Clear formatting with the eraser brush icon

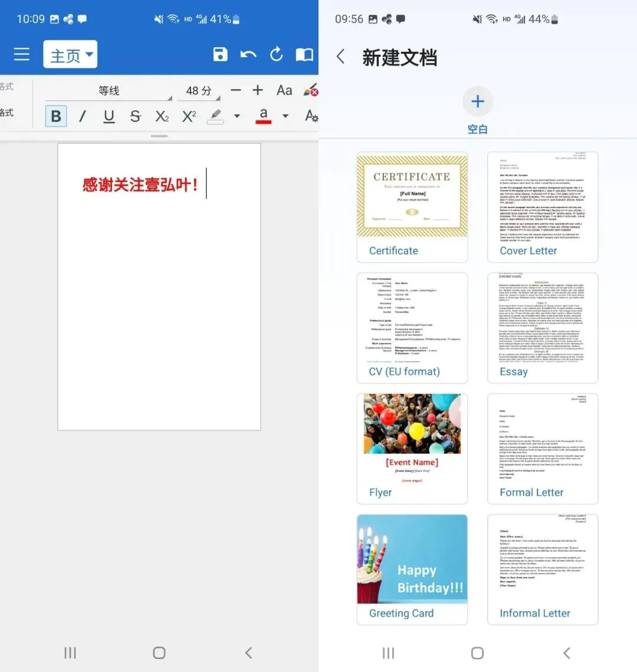click(x=311, y=90)
